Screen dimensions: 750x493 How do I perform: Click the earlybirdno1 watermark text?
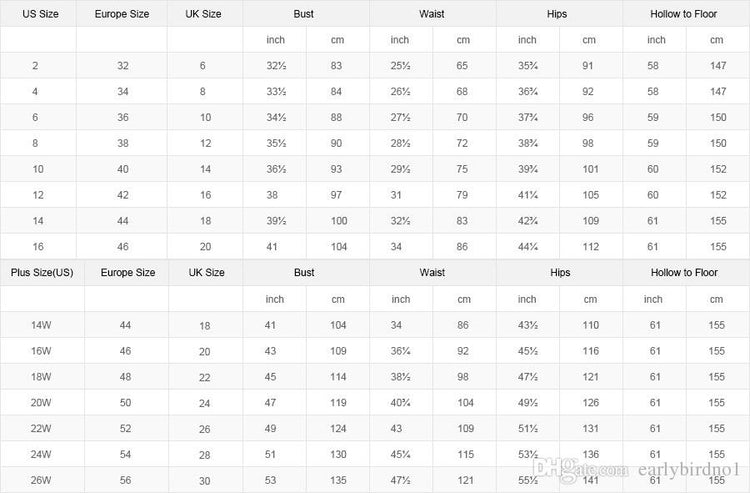(689, 470)
